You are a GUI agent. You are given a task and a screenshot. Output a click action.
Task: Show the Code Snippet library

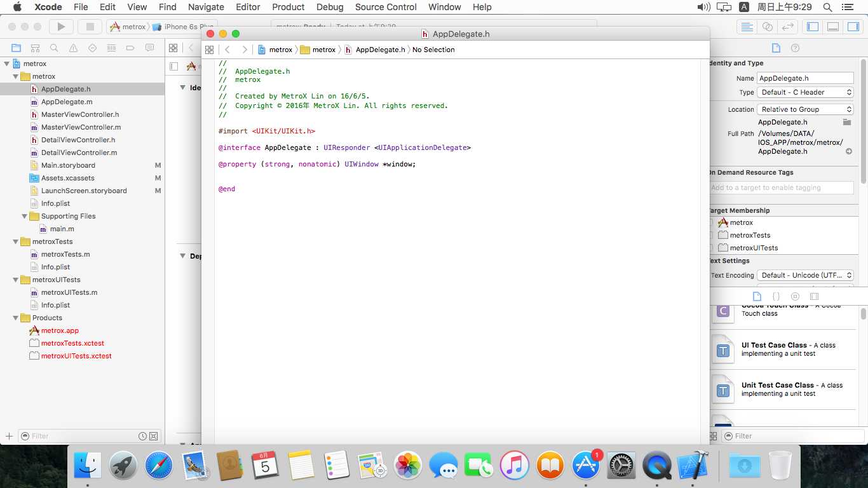[776, 296]
